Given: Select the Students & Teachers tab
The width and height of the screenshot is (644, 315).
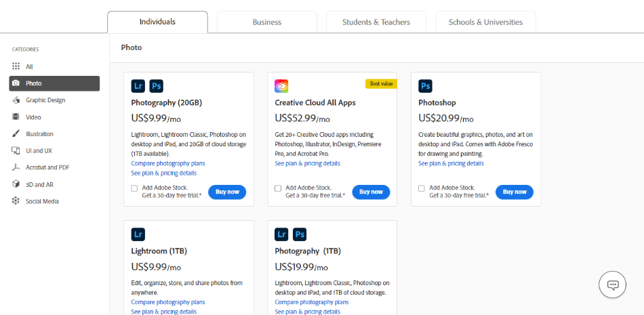Looking at the screenshot, I should (376, 22).
